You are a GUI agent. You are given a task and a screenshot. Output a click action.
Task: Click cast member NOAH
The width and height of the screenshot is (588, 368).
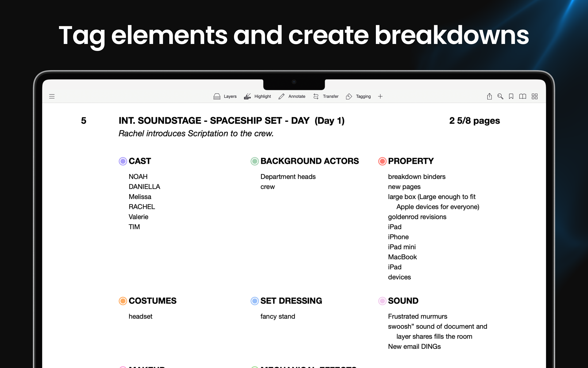138,176
